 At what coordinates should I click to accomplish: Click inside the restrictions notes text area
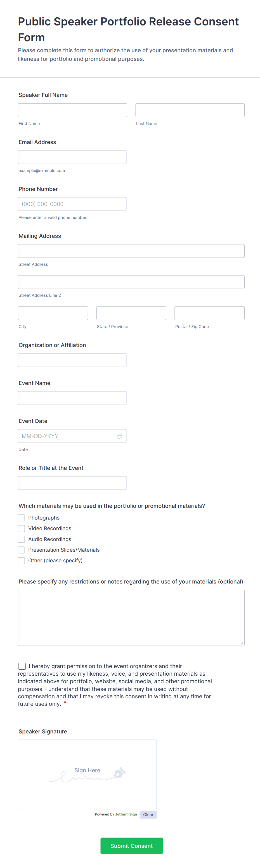131,618
